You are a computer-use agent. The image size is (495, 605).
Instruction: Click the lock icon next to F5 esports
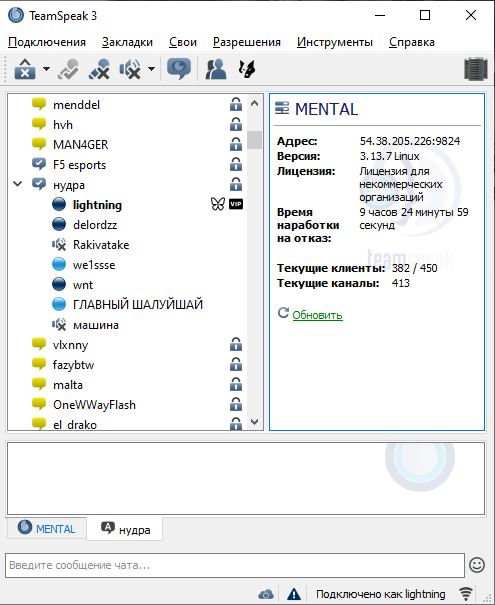click(236, 164)
